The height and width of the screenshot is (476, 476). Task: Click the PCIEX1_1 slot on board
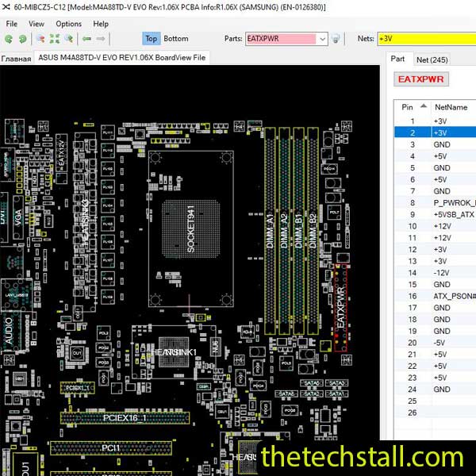(x=78, y=388)
